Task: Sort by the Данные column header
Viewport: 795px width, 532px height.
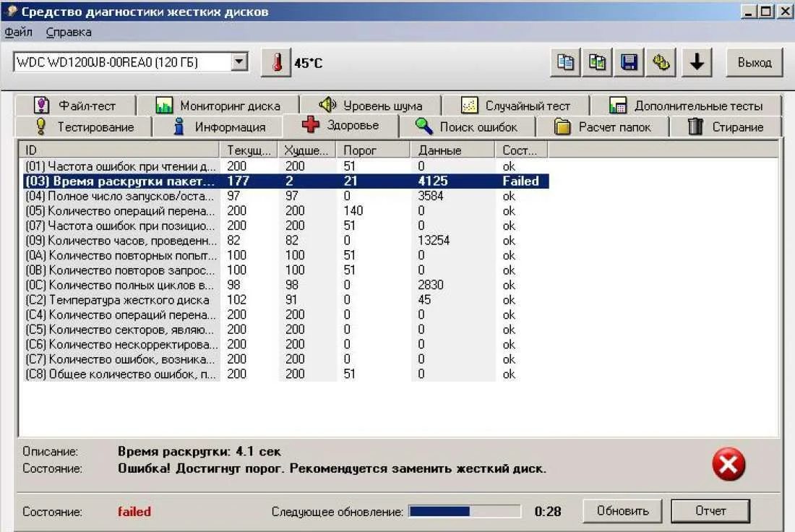Action: (x=452, y=150)
